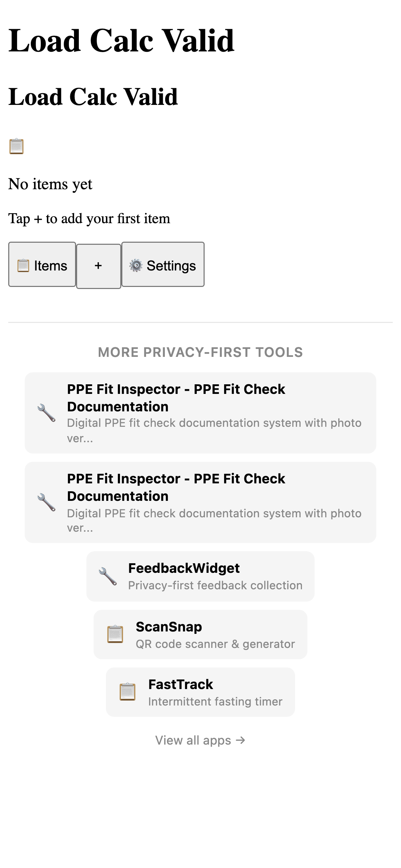Click the empty-state clipboard icon above No items yet
This screenshot has width=401, height=868.
tap(16, 147)
